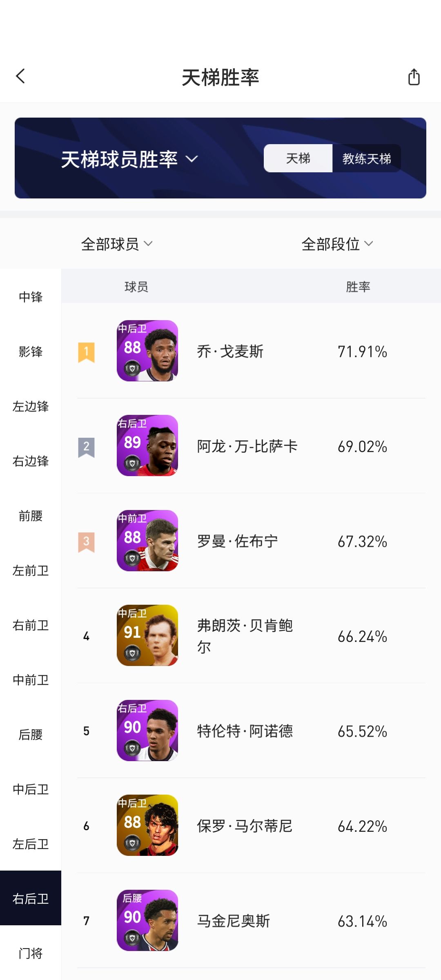Tap the share icon top right
441x980 pixels.
pyautogui.click(x=414, y=77)
